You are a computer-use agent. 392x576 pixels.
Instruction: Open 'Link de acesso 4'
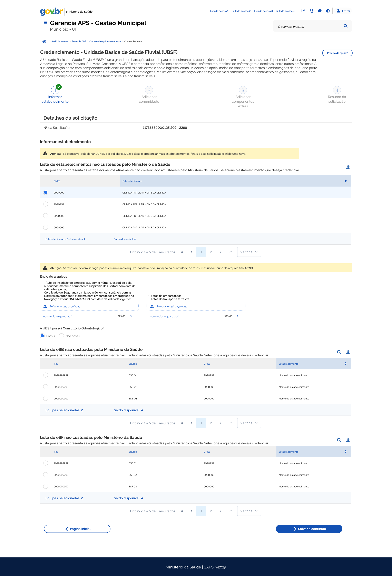(x=285, y=11)
